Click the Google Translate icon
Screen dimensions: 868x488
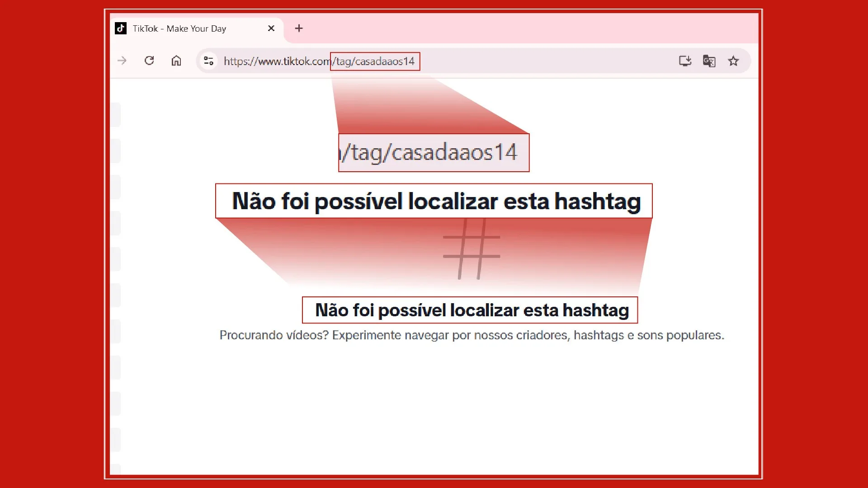(709, 61)
